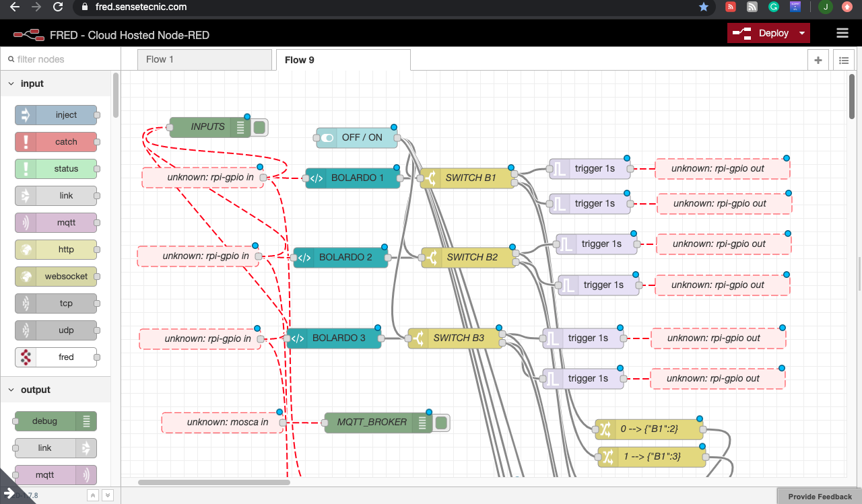Toggle the button on the MQTT_BROKER node

click(x=441, y=422)
